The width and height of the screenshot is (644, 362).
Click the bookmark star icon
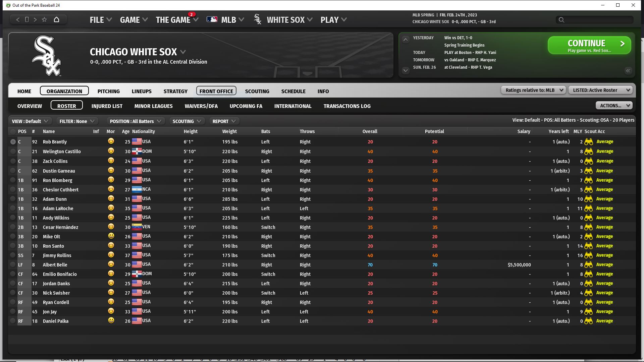point(44,19)
